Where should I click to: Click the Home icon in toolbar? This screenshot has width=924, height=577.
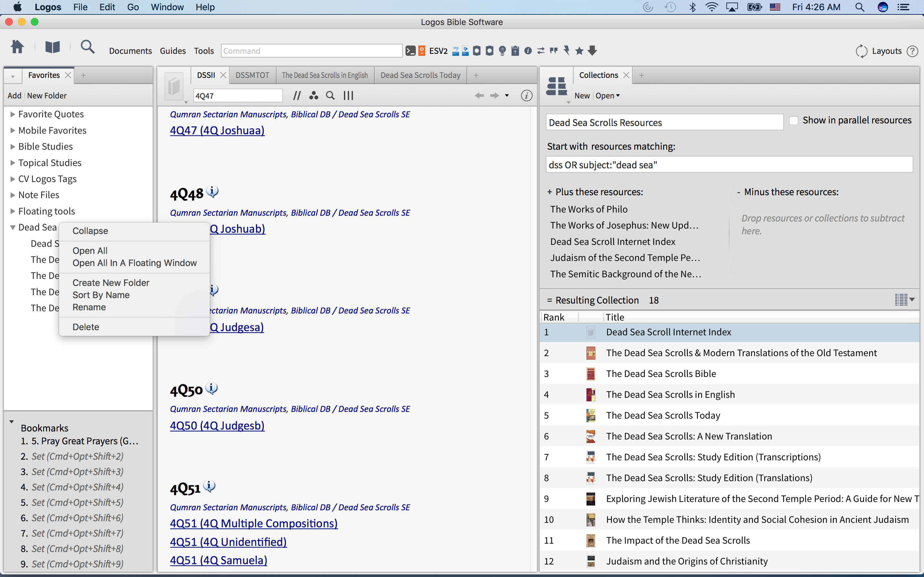17,47
